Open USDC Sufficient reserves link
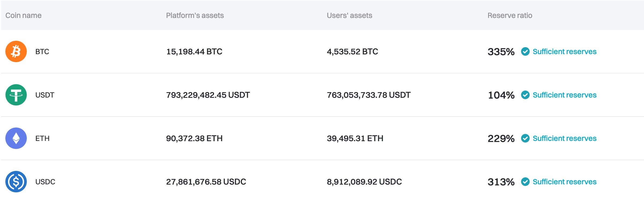 (x=564, y=182)
